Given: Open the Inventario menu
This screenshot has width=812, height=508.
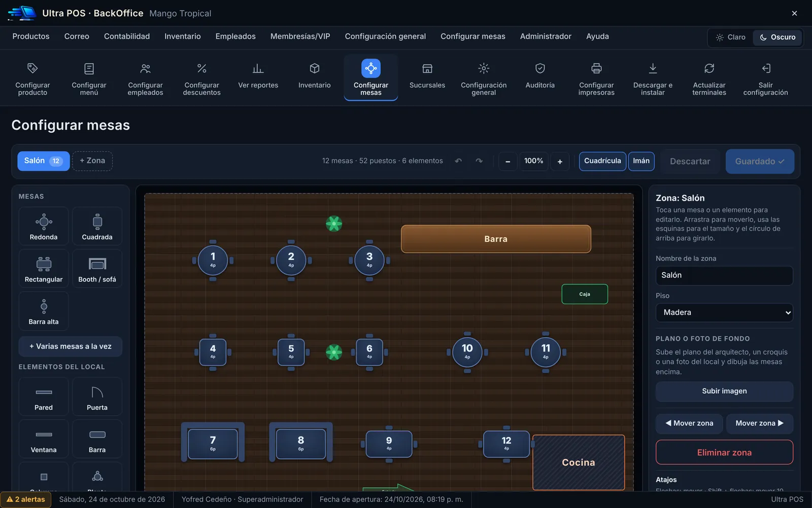Looking at the screenshot, I should coord(183,37).
